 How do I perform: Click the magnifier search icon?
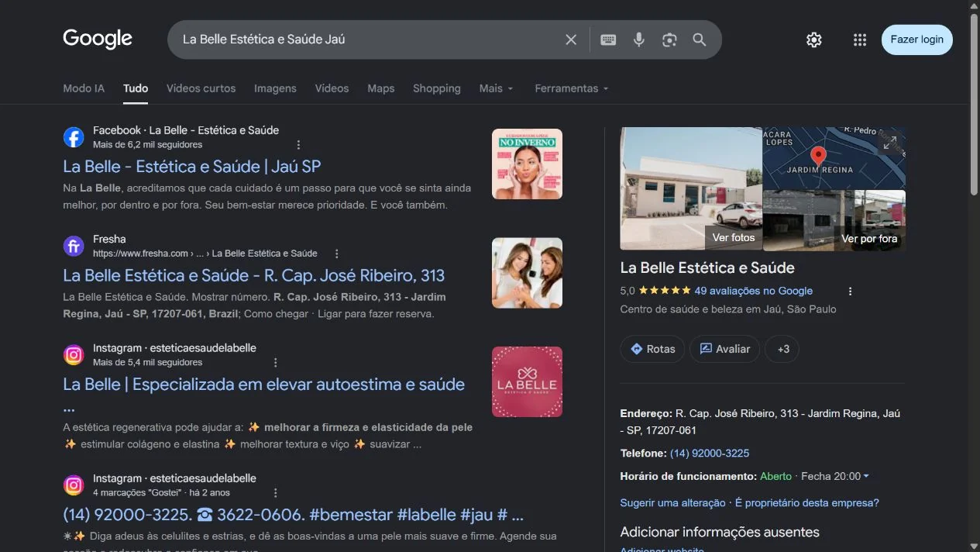click(700, 40)
